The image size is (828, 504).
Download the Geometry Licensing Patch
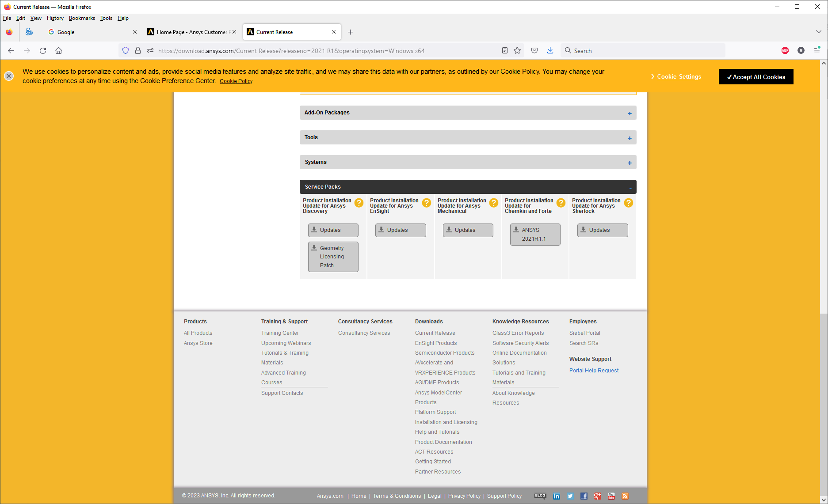point(333,257)
